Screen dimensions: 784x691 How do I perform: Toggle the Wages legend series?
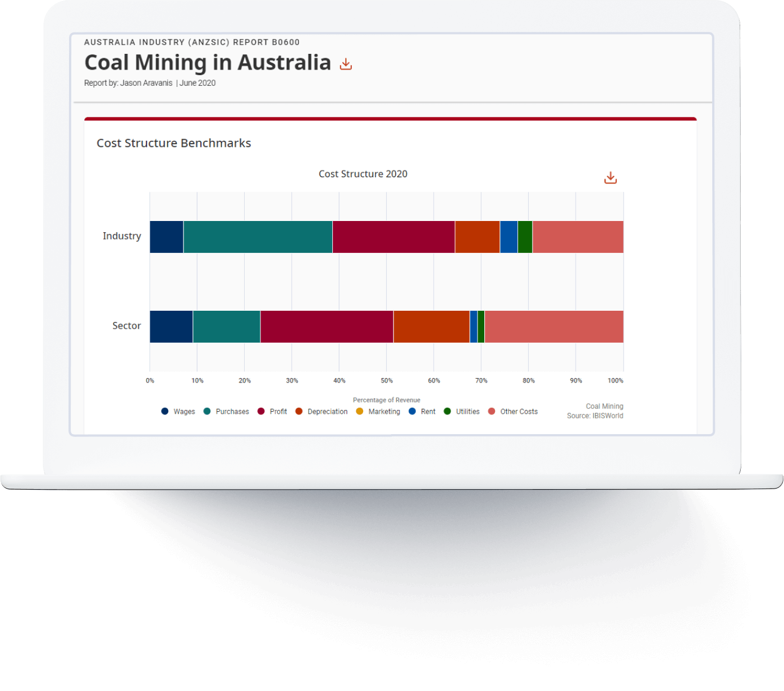click(178, 412)
